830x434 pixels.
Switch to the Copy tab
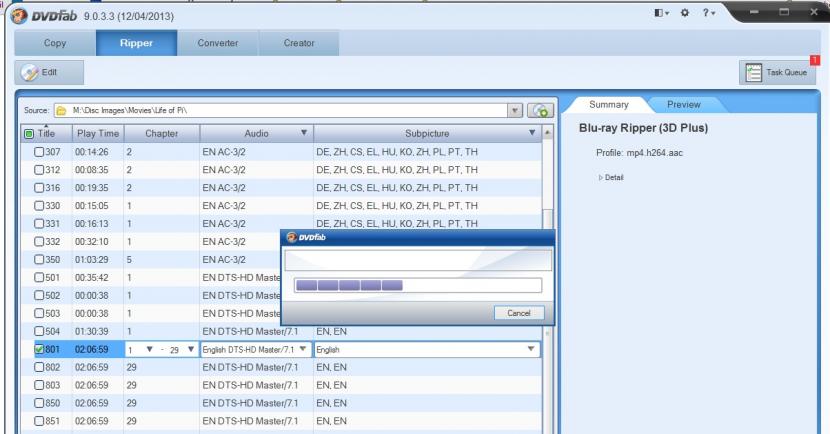point(55,43)
